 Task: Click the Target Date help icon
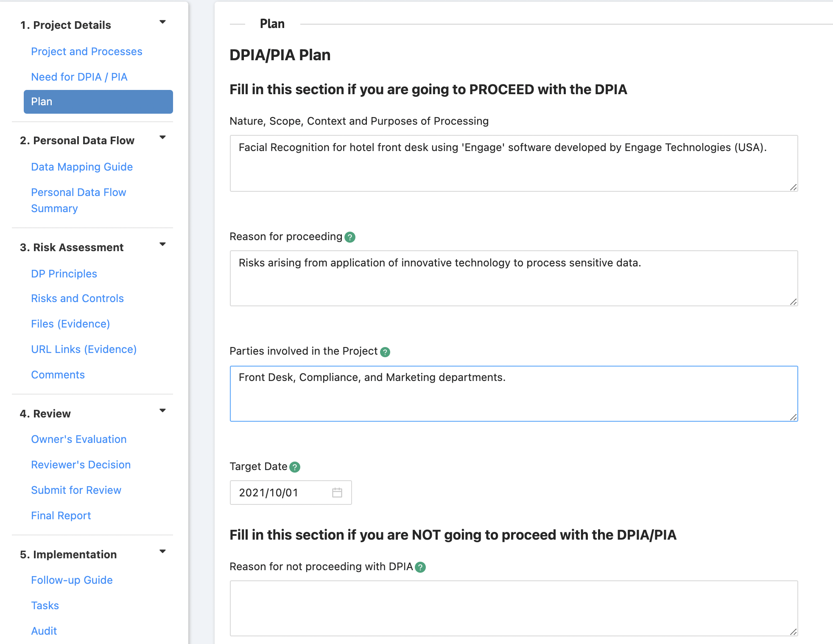[295, 467]
